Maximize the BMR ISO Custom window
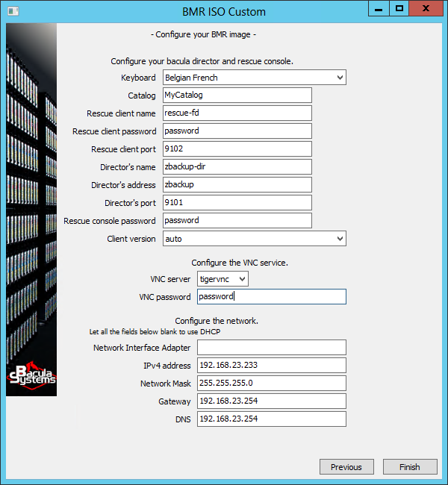Image resolution: width=448 pixels, height=485 pixels. coord(399,9)
